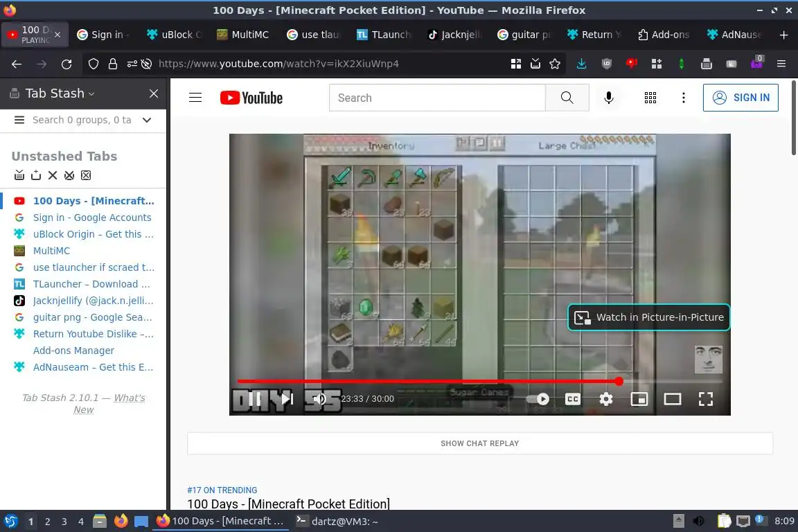Image resolution: width=798 pixels, height=532 pixels.
Task: Switch to the Add-ons browser tab
Action: [664, 35]
